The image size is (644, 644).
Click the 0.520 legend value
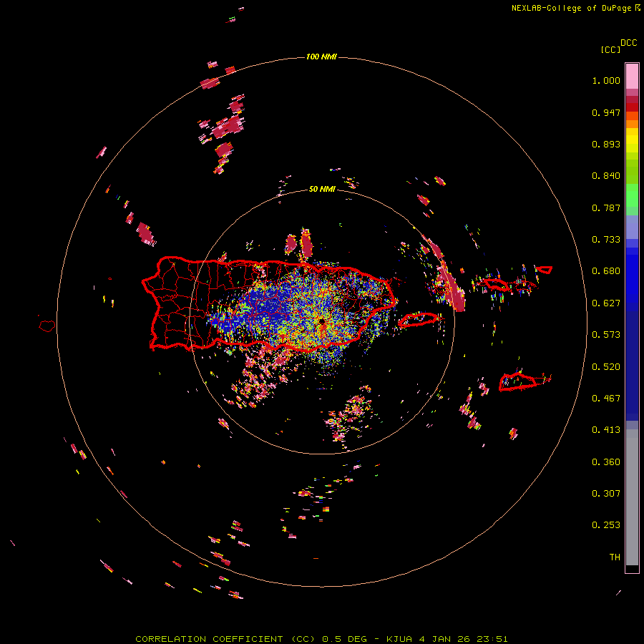[606, 367]
